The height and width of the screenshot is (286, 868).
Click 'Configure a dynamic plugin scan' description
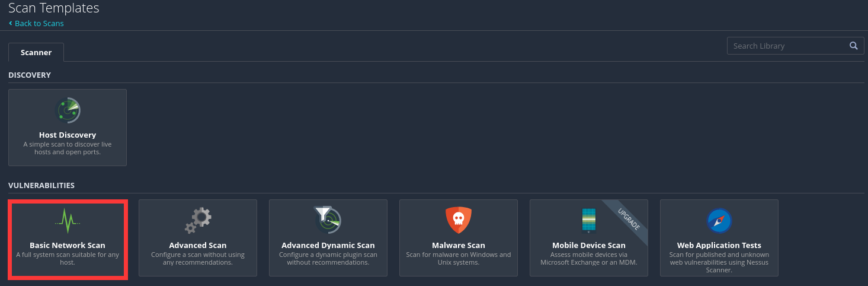pyautogui.click(x=328, y=258)
